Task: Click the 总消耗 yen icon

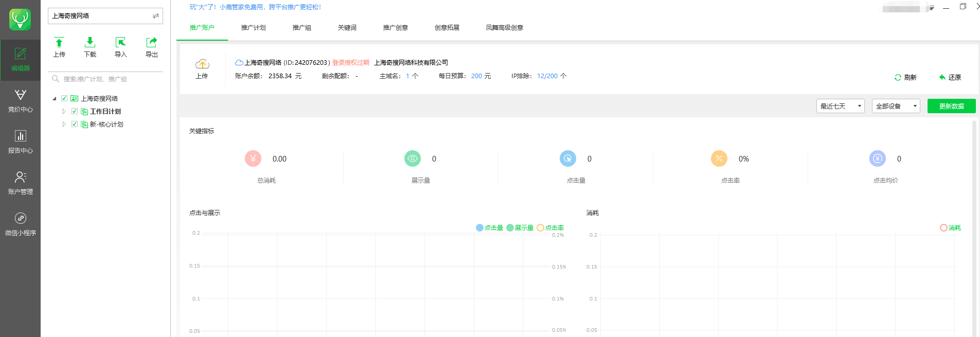Action: 253,158
